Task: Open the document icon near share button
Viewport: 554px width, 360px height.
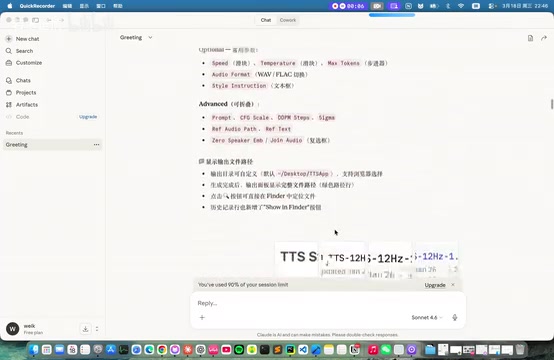Action: pos(530,38)
